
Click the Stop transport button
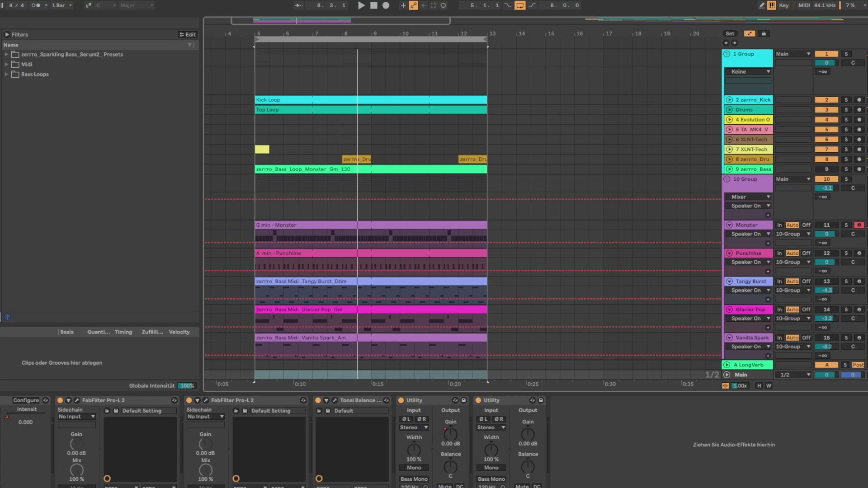(x=373, y=5)
